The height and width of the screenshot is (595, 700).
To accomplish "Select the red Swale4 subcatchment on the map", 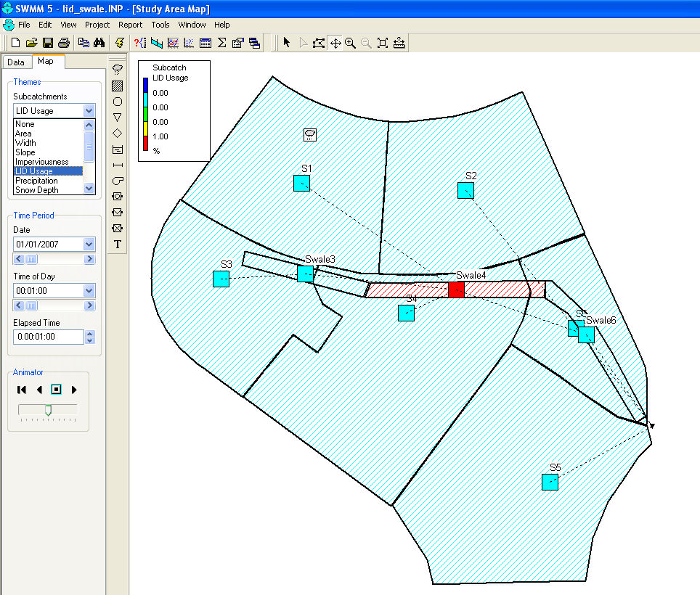I will point(456,289).
